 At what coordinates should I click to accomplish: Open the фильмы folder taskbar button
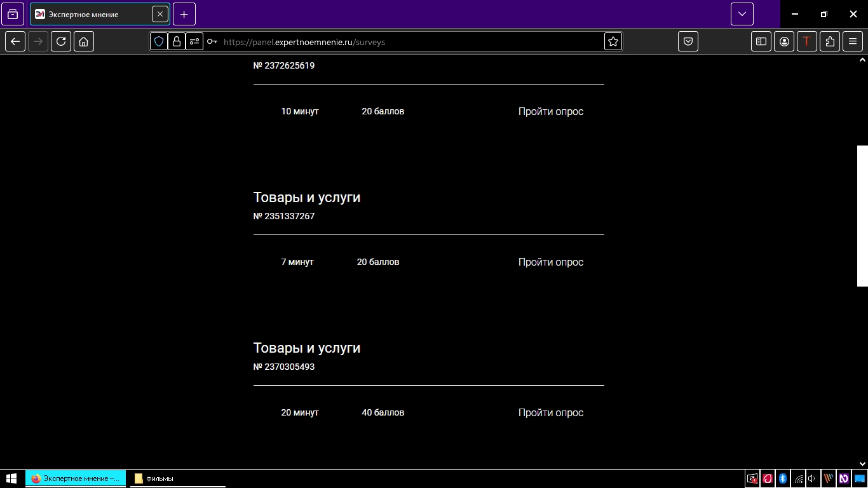178,478
